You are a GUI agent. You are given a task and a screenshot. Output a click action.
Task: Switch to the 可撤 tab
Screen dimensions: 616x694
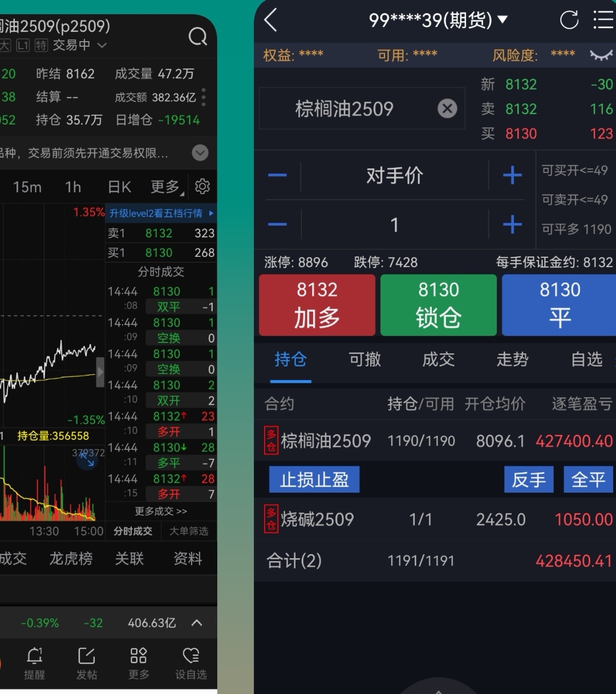(x=364, y=360)
